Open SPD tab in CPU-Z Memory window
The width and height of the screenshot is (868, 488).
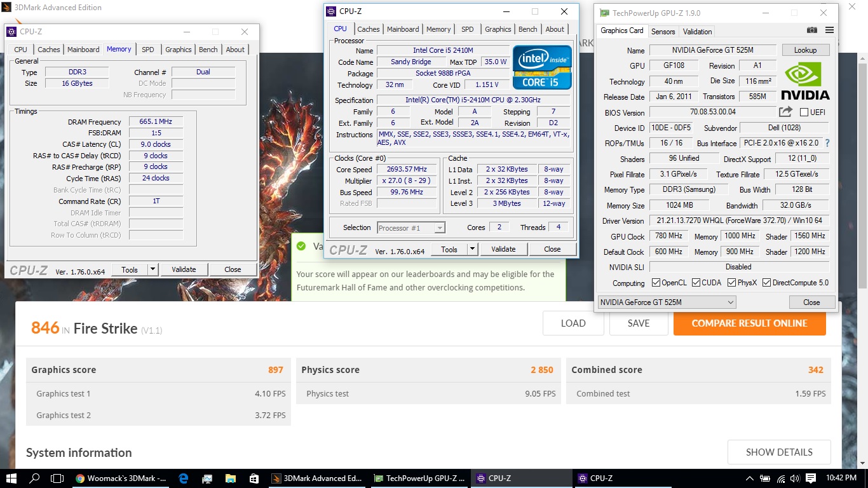148,50
